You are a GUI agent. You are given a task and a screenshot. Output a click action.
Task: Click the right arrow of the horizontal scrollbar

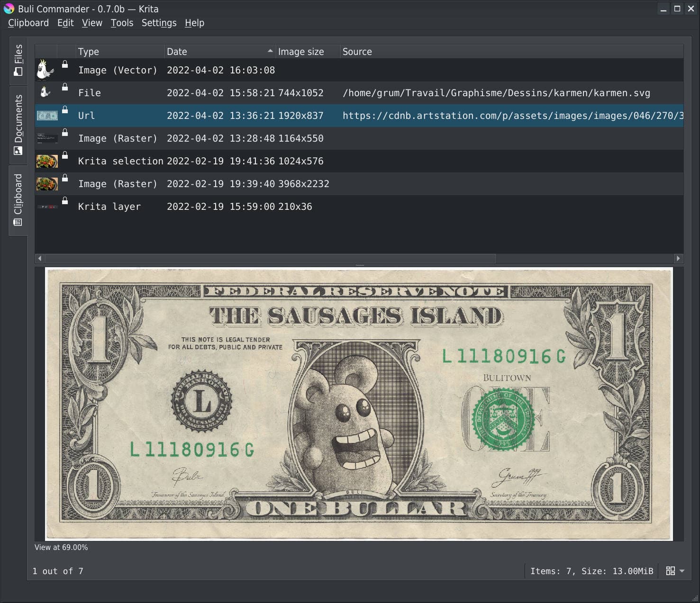[678, 258]
